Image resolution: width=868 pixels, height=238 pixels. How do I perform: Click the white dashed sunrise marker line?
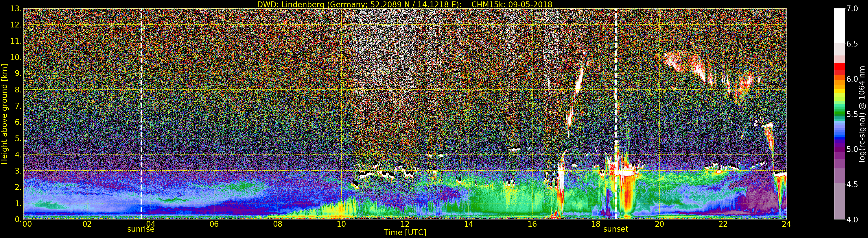coord(141,114)
